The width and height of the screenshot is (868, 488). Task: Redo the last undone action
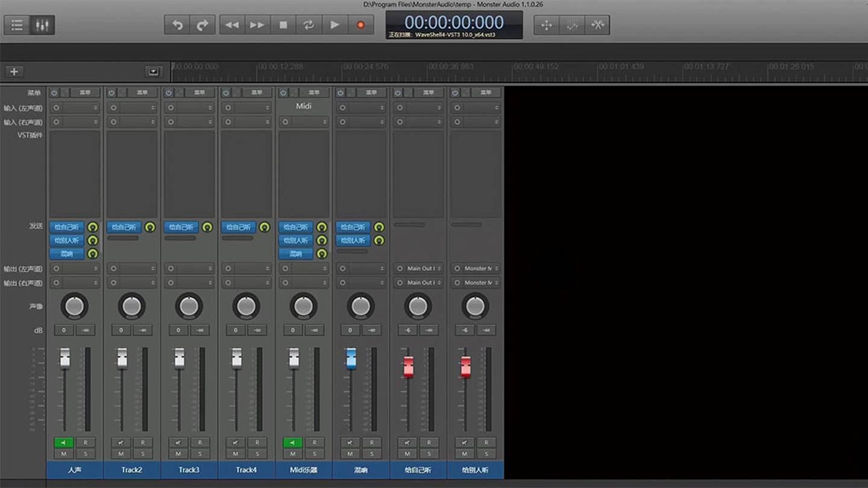203,25
